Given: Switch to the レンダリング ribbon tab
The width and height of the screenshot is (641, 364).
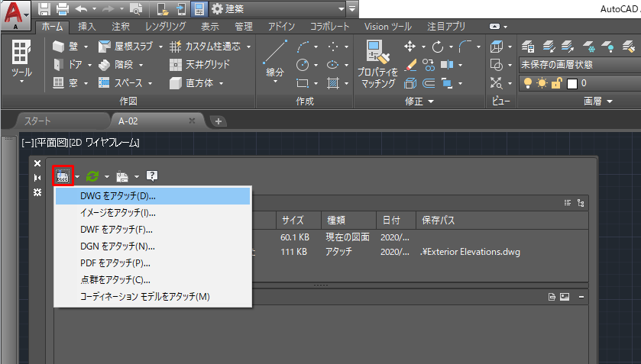Looking at the screenshot, I should [165, 27].
